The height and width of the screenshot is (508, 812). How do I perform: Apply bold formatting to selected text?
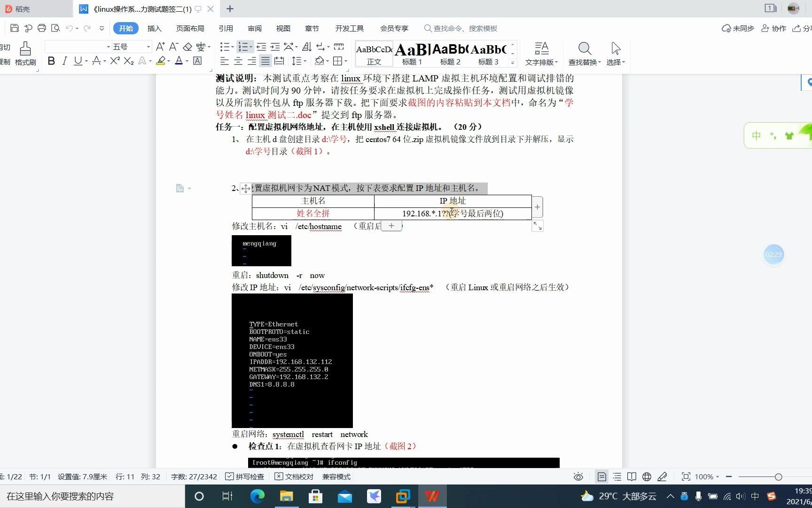[x=51, y=61]
